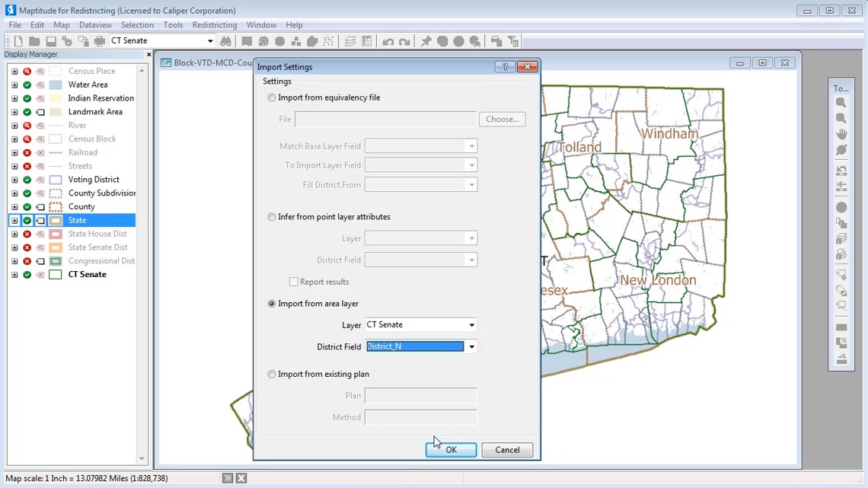Open the Layer dropdown showing CT Senate

471,325
